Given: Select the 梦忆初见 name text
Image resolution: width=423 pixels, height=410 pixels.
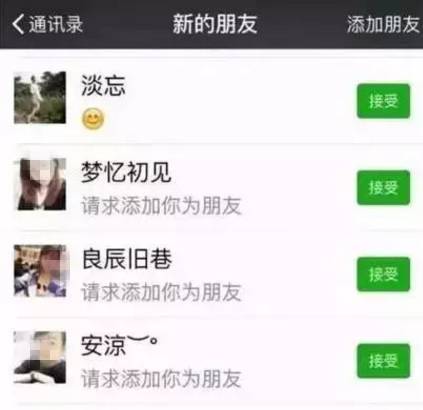Looking at the screenshot, I should (x=126, y=172).
